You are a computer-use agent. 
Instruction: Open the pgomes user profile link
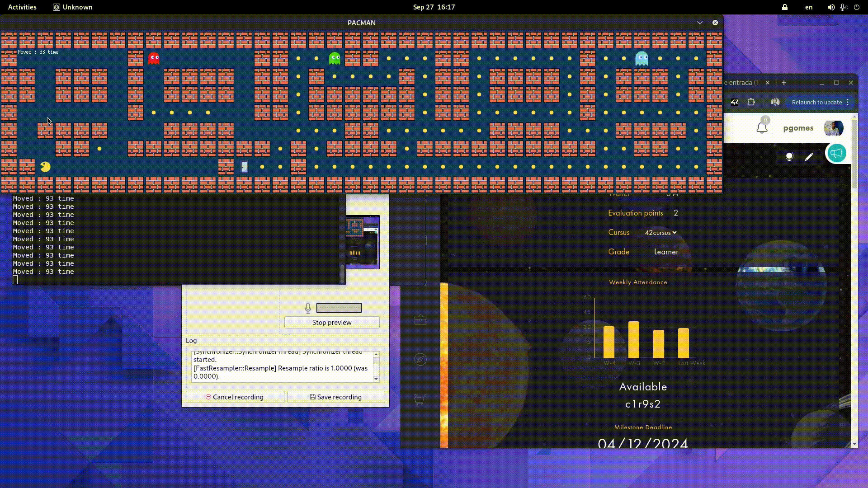pos(798,128)
